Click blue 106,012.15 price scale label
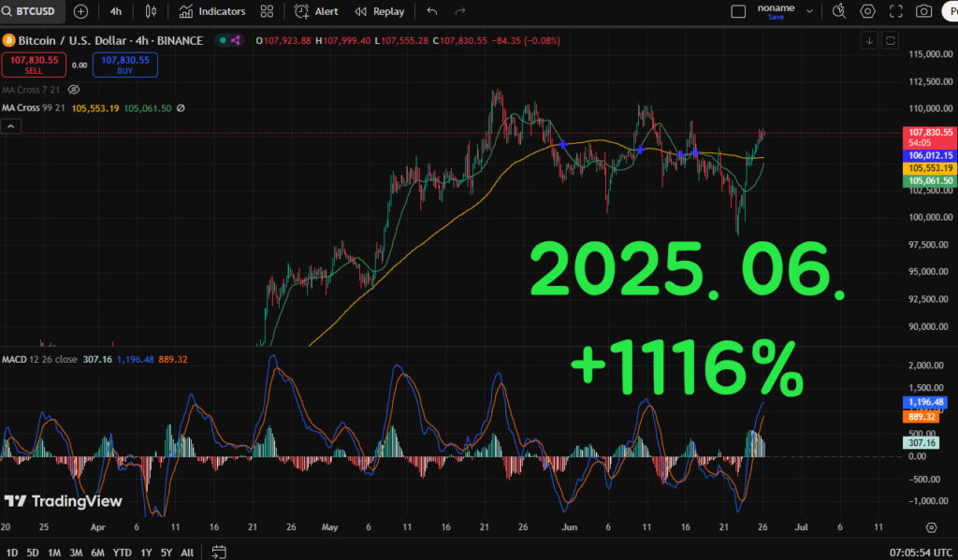The image size is (958, 560). pos(929,156)
